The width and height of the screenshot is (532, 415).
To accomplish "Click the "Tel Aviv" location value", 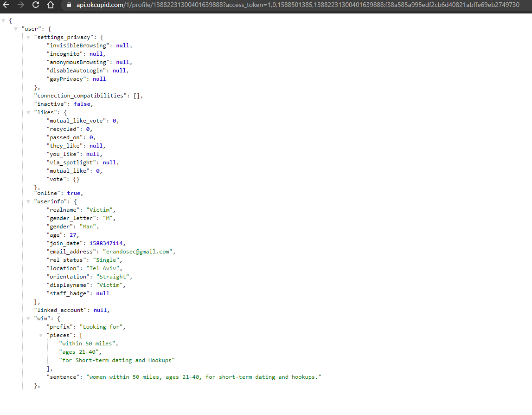I will (x=103, y=268).
